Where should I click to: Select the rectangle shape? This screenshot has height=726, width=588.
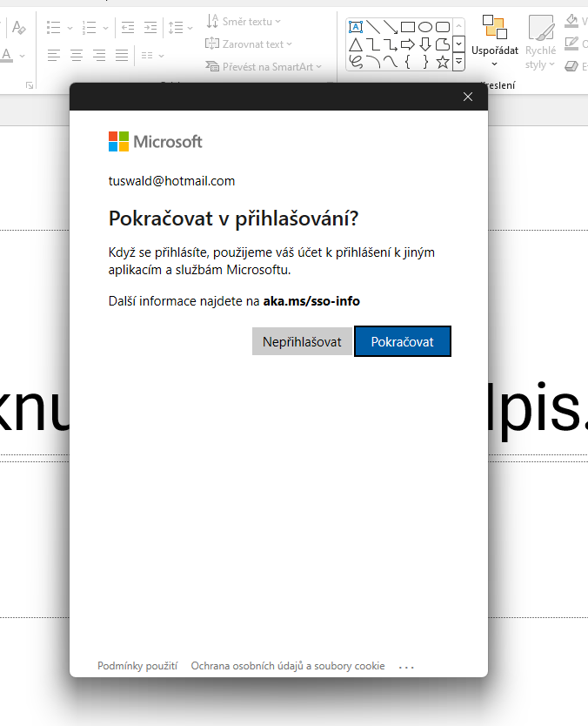click(408, 27)
